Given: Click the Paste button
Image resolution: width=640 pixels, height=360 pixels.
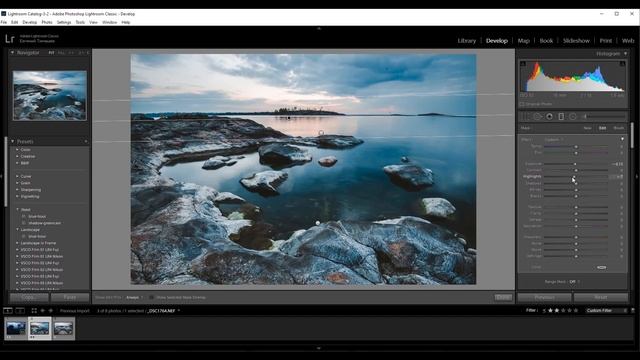Looking at the screenshot, I should click(x=70, y=298).
